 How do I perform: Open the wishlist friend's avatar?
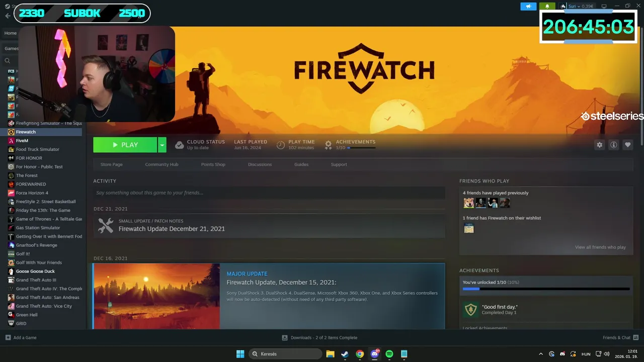tap(468, 228)
